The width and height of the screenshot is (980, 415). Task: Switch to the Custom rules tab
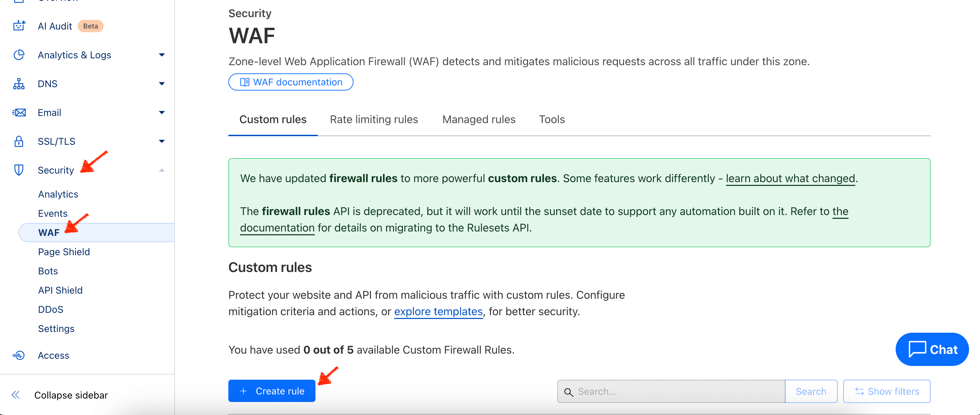coord(273,119)
